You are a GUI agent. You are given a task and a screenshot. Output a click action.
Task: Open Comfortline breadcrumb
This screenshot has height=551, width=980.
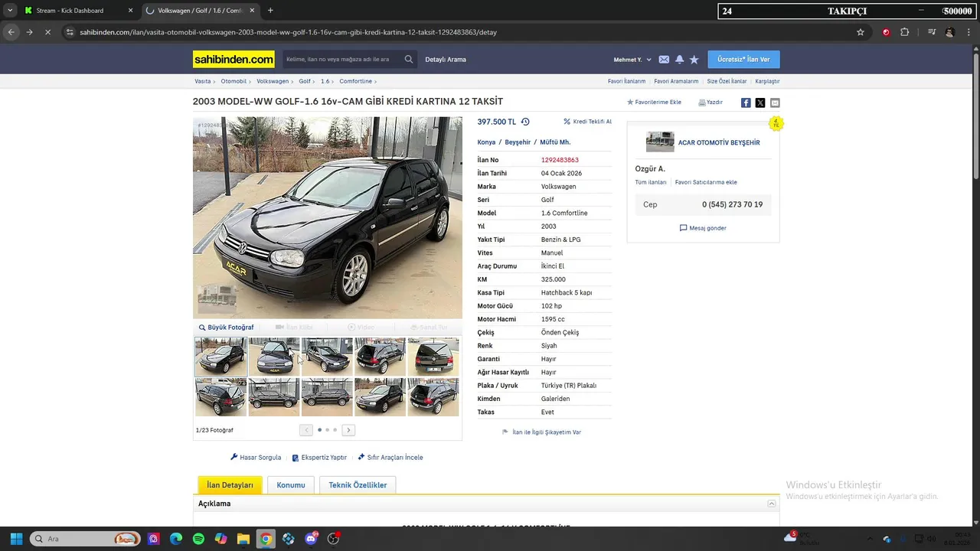pyautogui.click(x=356, y=81)
